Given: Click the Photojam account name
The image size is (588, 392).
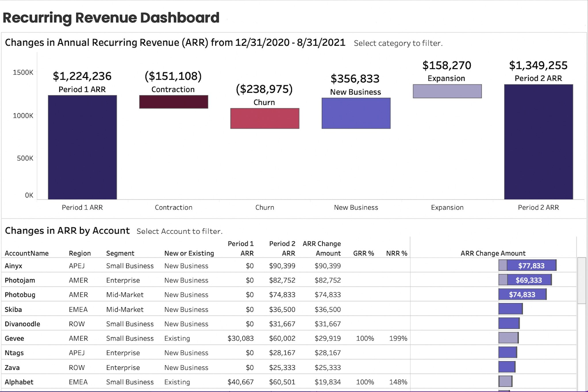Looking at the screenshot, I should pyautogui.click(x=20, y=280).
